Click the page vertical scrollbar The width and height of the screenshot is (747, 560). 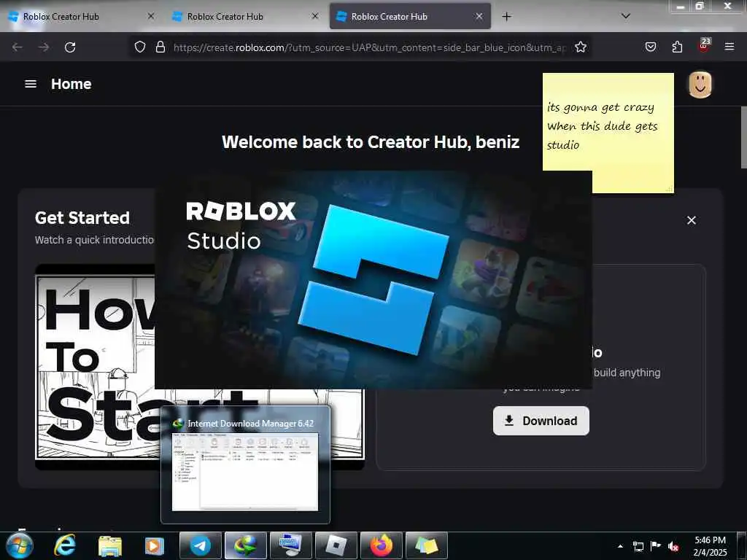pos(743,137)
